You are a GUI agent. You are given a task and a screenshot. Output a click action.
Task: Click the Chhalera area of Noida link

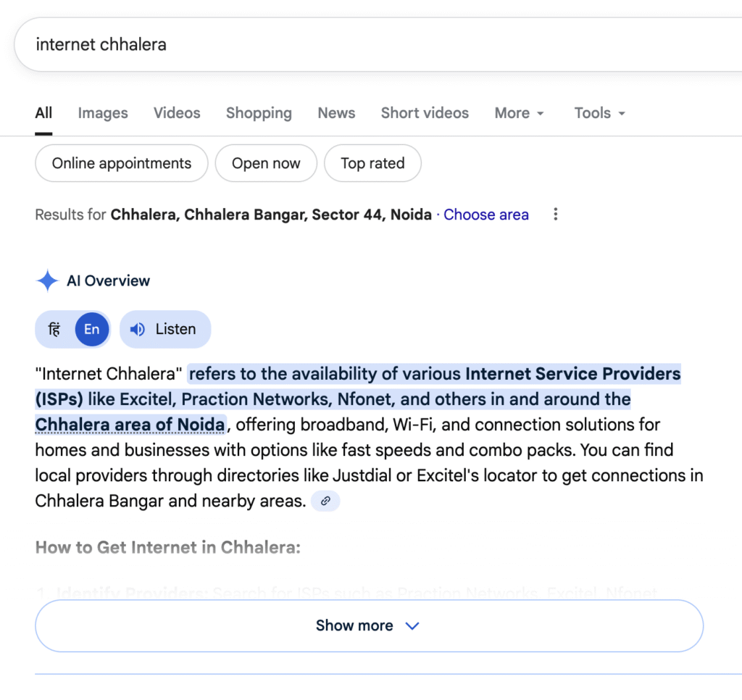pos(130,424)
